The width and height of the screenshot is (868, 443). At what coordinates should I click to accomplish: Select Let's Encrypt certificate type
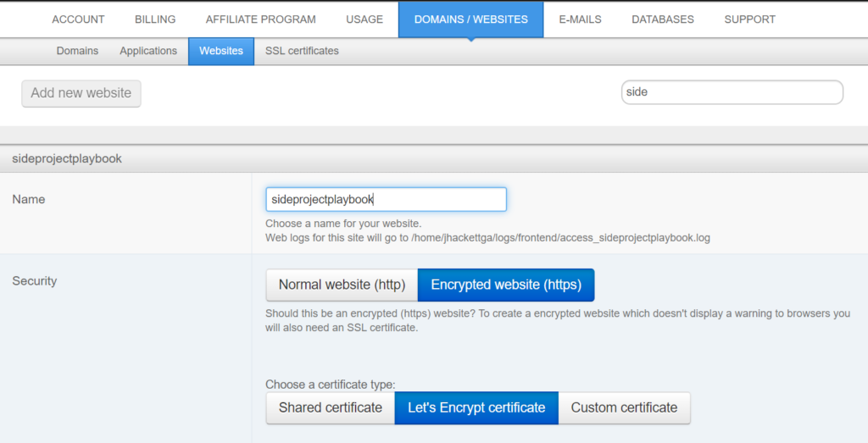pos(476,407)
